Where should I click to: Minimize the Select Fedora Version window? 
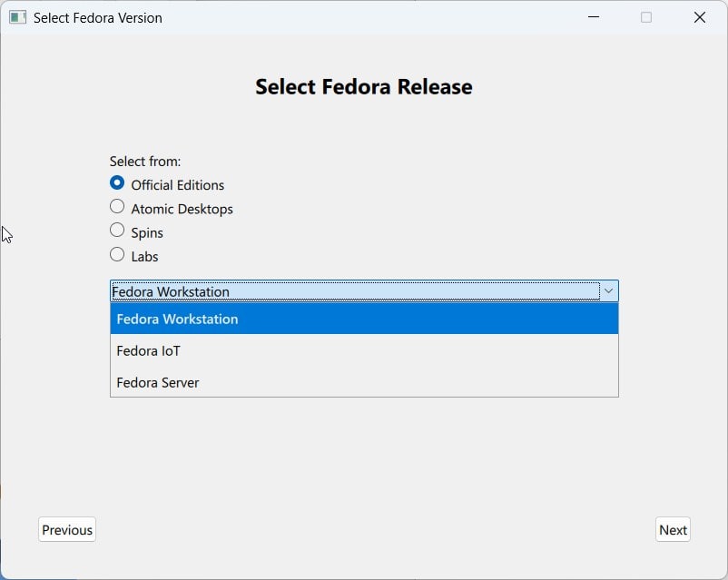[x=593, y=17]
